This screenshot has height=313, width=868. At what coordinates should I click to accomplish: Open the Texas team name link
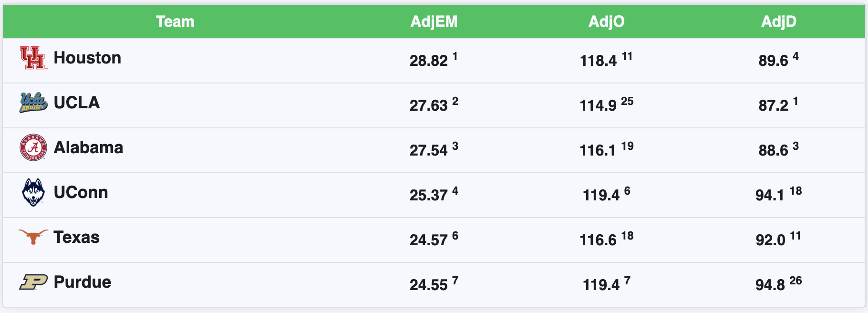[77, 237]
